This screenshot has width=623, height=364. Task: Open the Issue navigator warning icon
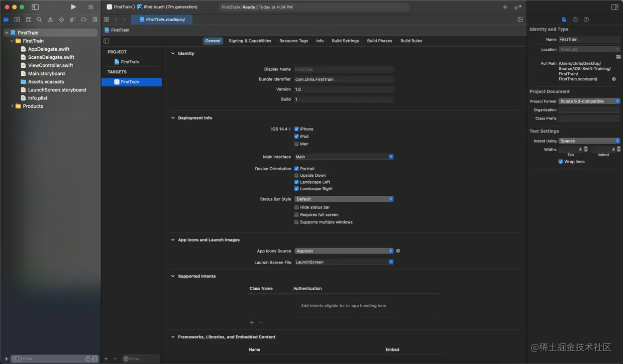(x=50, y=20)
